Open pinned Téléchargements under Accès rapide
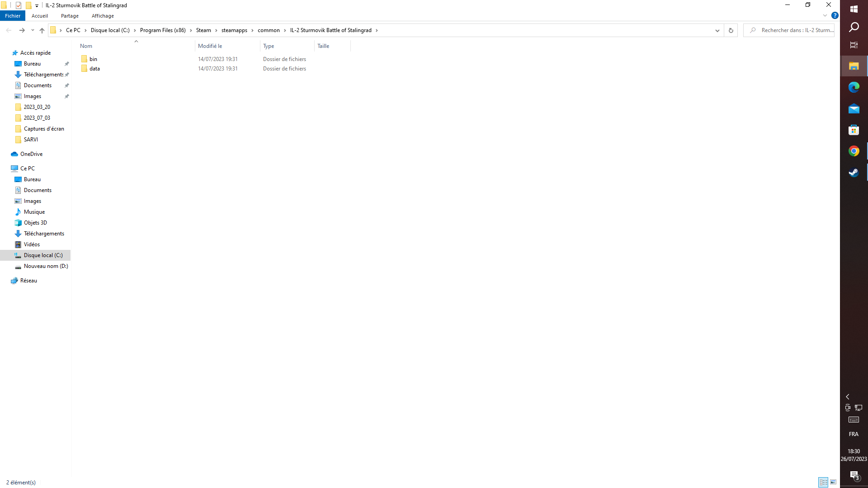868x488 pixels. click(43, 75)
